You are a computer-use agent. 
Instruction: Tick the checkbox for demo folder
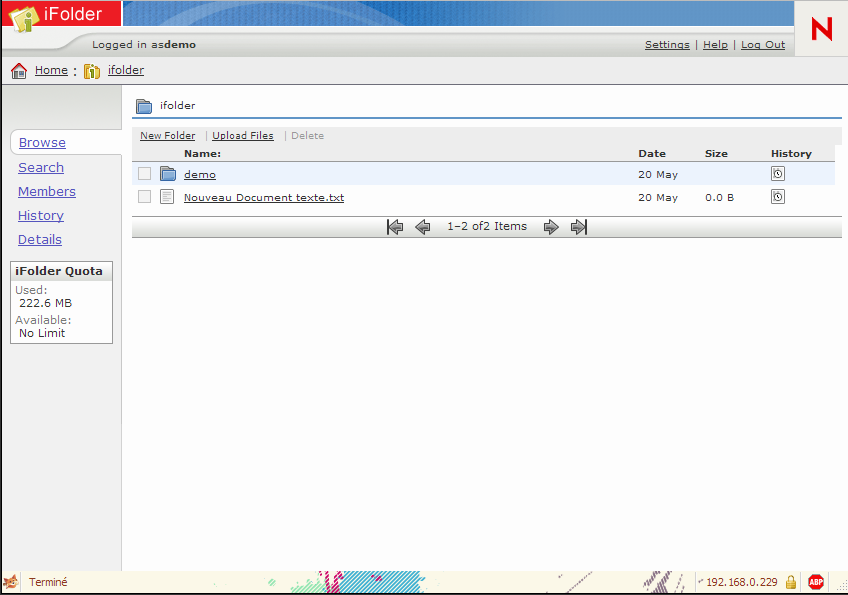pos(144,174)
